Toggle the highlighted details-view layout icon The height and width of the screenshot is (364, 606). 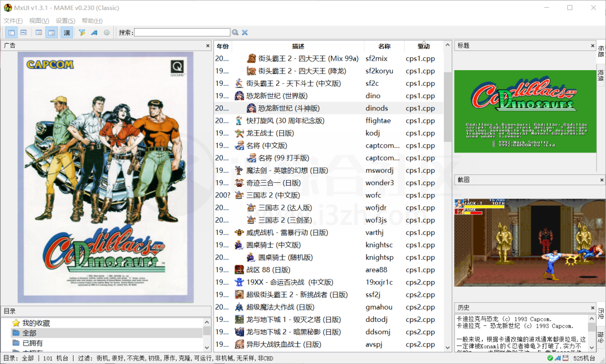[52, 33]
